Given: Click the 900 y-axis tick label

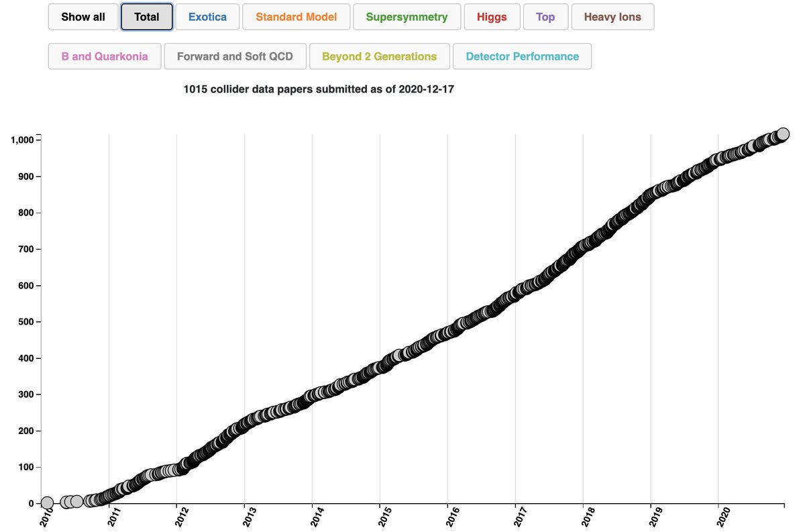Looking at the screenshot, I should [25, 176].
